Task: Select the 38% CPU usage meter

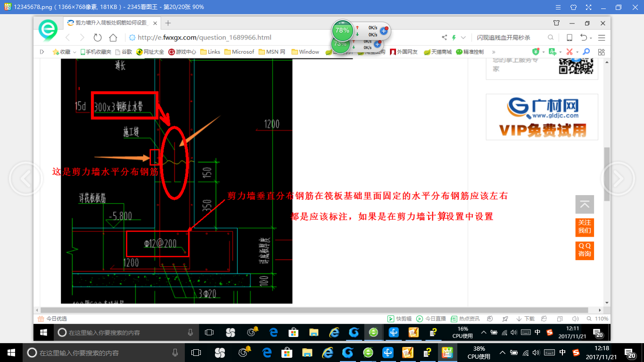Action: [479, 353]
